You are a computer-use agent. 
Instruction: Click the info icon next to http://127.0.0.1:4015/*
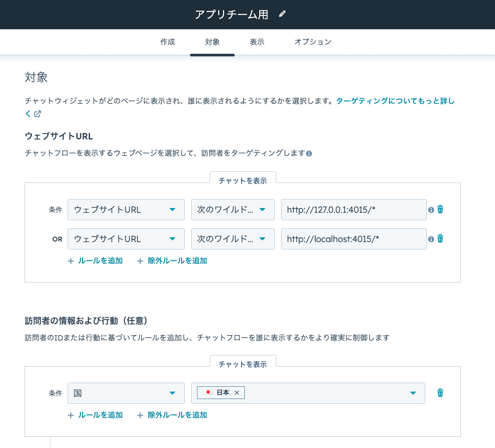tap(431, 210)
